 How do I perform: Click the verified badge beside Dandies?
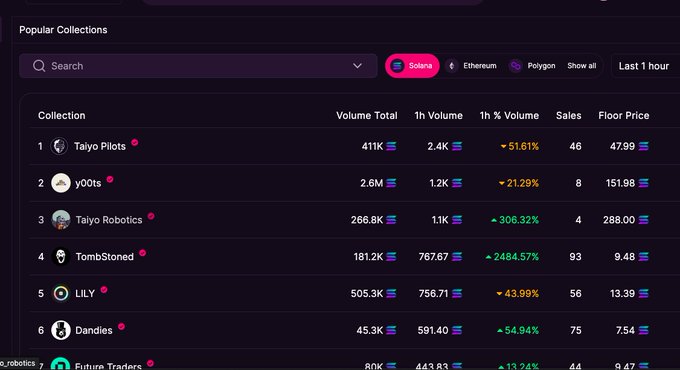[x=121, y=326]
